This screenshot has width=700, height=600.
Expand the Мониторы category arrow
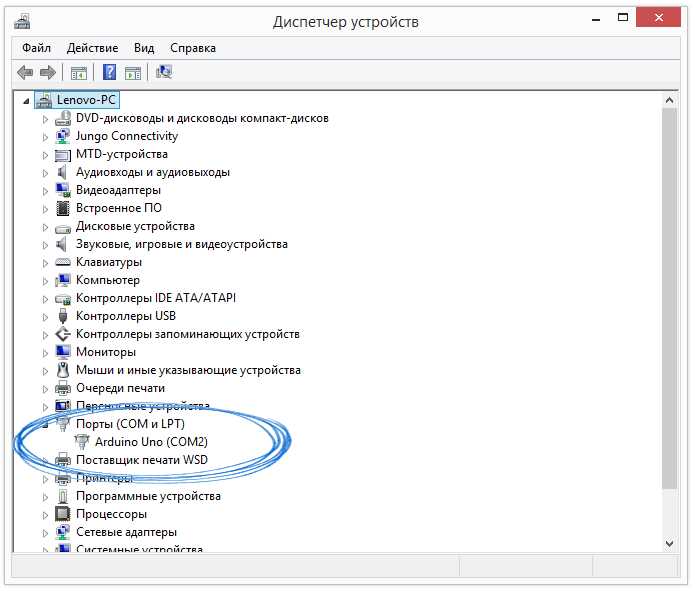(45, 353)
